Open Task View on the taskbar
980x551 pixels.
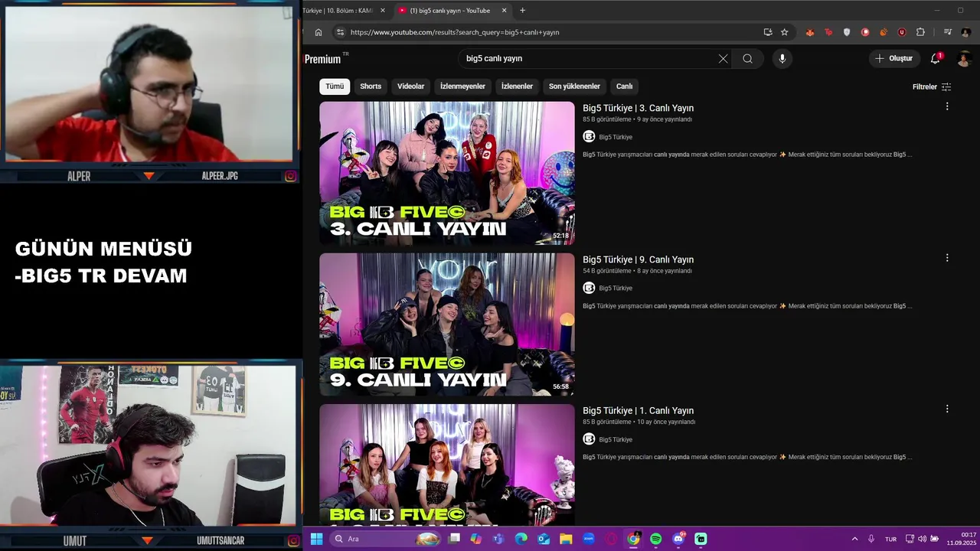point(454,539)
